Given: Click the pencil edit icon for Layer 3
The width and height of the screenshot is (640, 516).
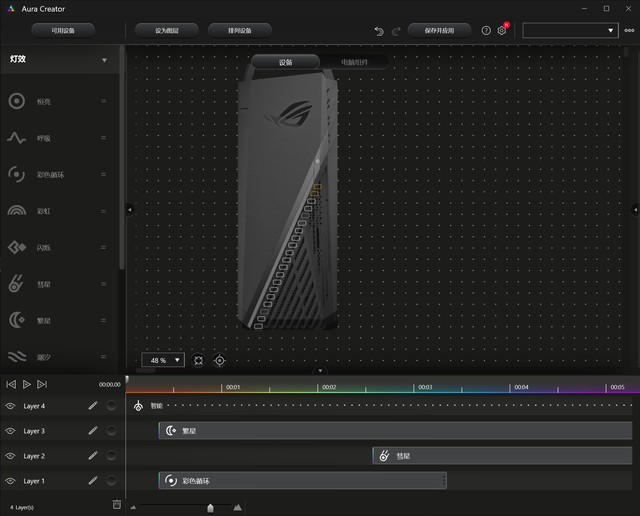Looking at the screenshot, I should 92,431.
